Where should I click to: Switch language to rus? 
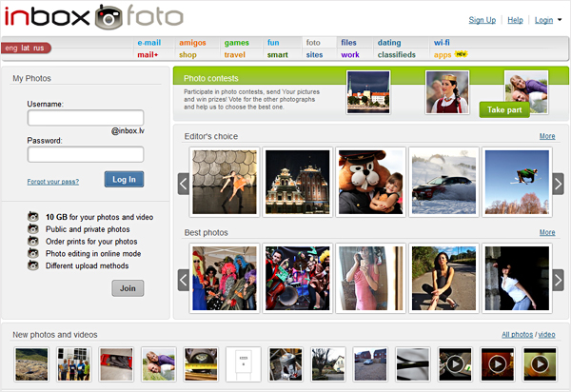tap(39, 48)
